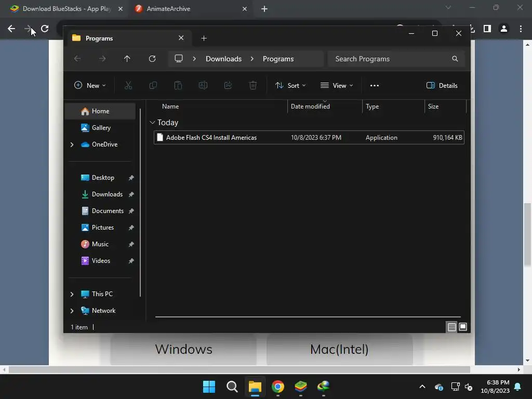Open Pictures quick access folder

point(100,228)
